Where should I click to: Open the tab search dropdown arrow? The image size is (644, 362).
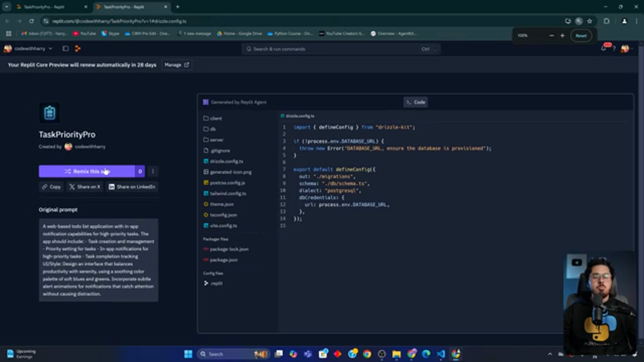(7, 7)
